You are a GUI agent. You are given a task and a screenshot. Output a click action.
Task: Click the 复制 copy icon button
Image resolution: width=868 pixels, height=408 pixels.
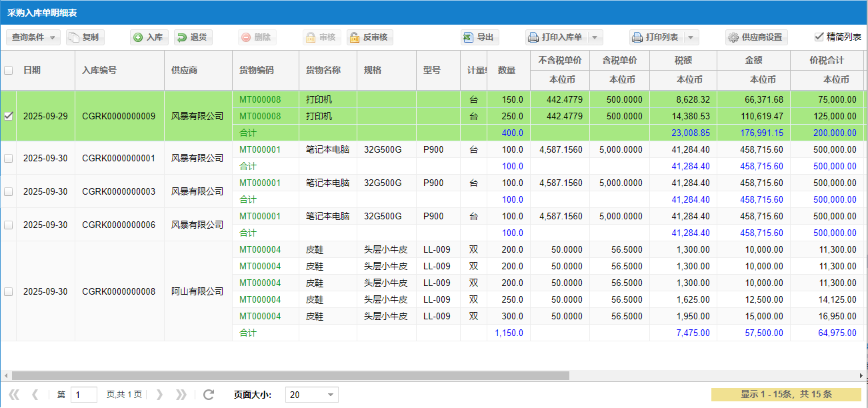[x=85, y=37]
